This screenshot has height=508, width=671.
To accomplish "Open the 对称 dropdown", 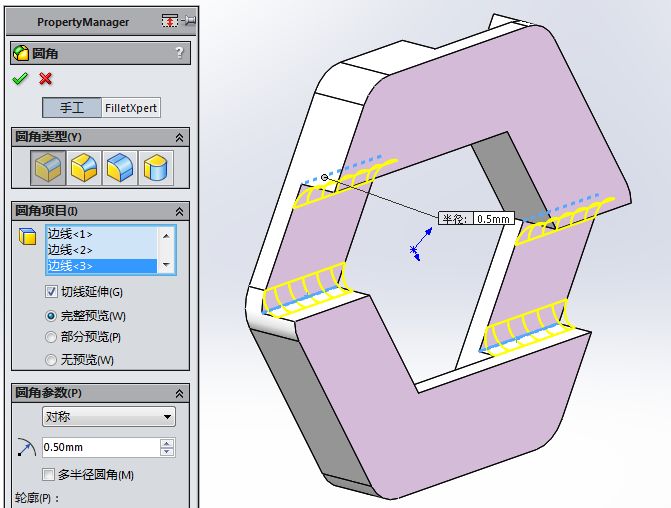I will tap(109, 416).
